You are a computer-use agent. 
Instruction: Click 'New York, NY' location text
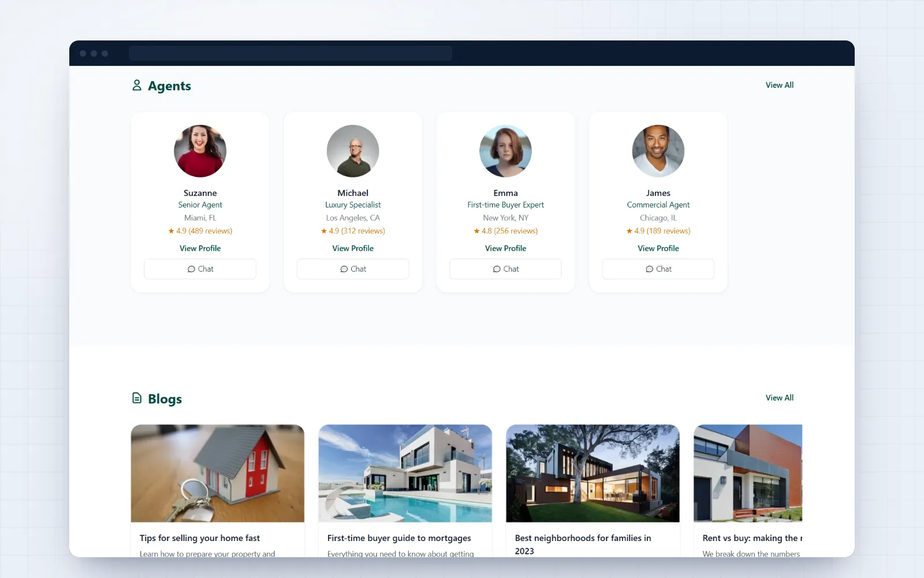click(x=505, y=218)
